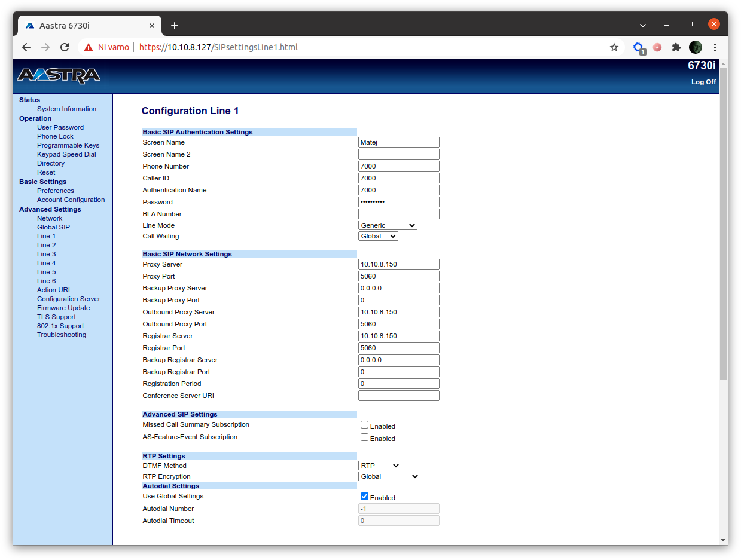Viewport: 741px width, 560px height.
Task: Enable Missed Call Summary Subscription
Action: pyautogui.click(x=364, y=424)
